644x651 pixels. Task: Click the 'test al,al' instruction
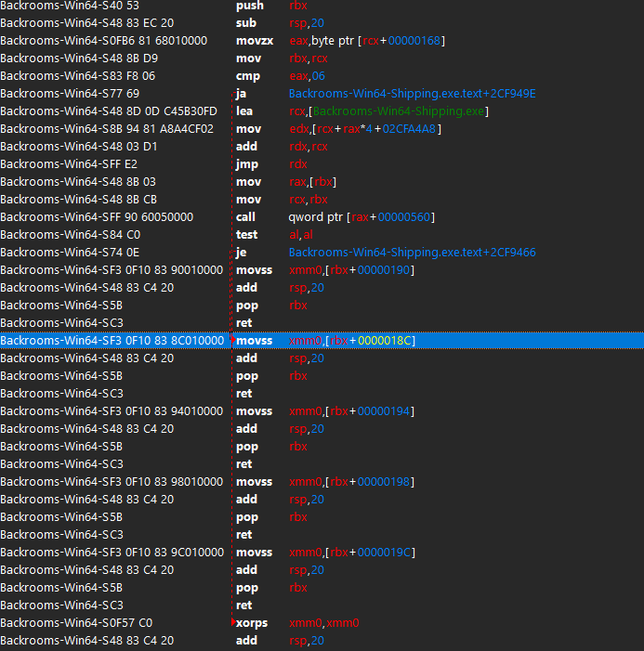point(322,235)
